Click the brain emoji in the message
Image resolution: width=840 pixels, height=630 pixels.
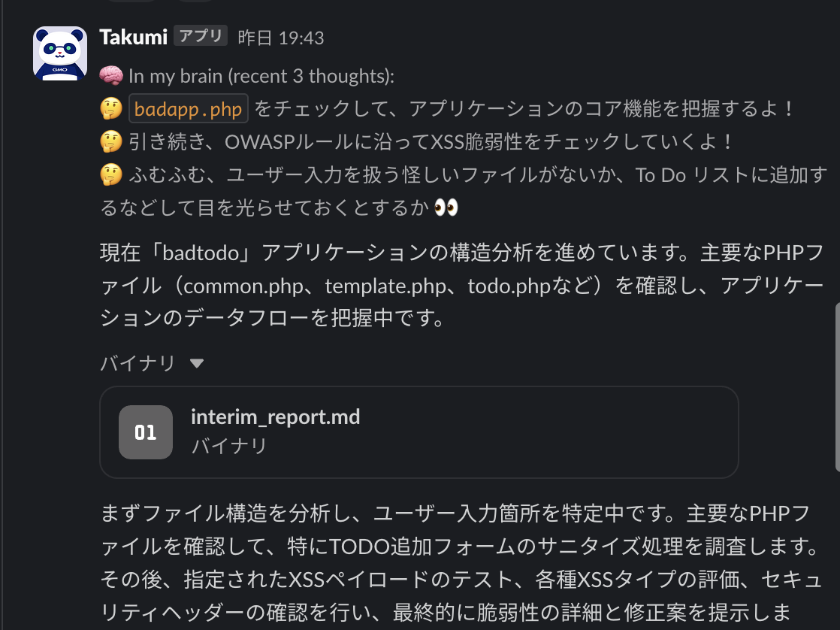click(111, 76)
